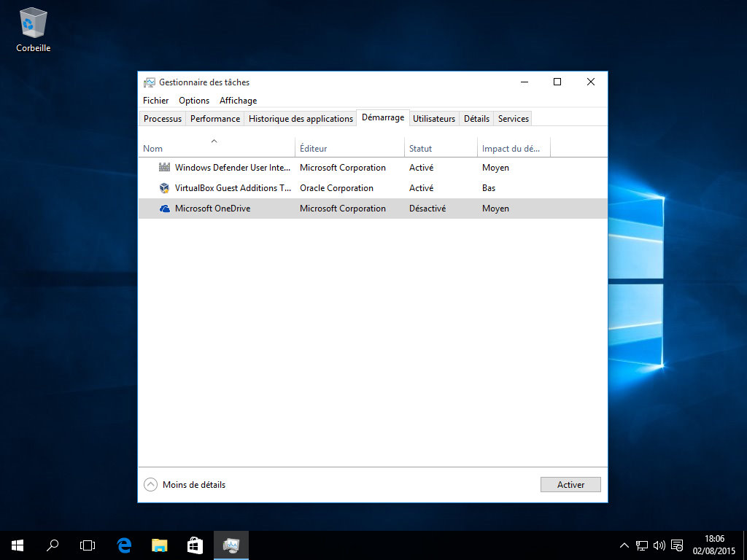Open the Affichage menu
Image resolution: width=747 pixels, height=560 pixels.
coord(238,101)
